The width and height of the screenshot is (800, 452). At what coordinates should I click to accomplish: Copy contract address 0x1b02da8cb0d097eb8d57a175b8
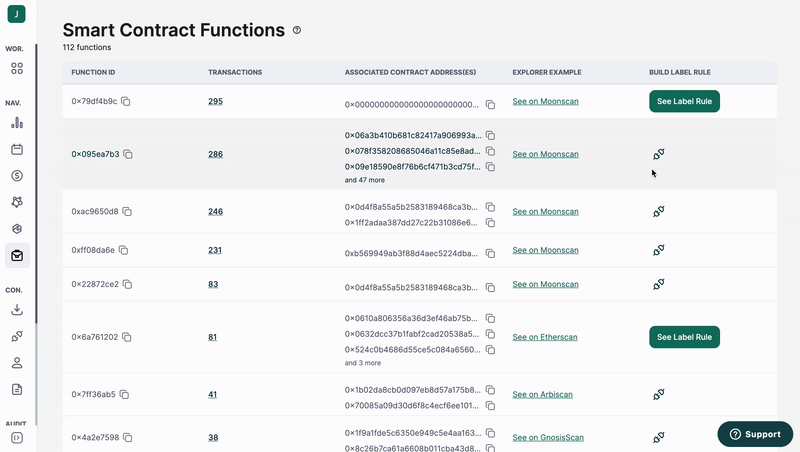pos(490,390)
